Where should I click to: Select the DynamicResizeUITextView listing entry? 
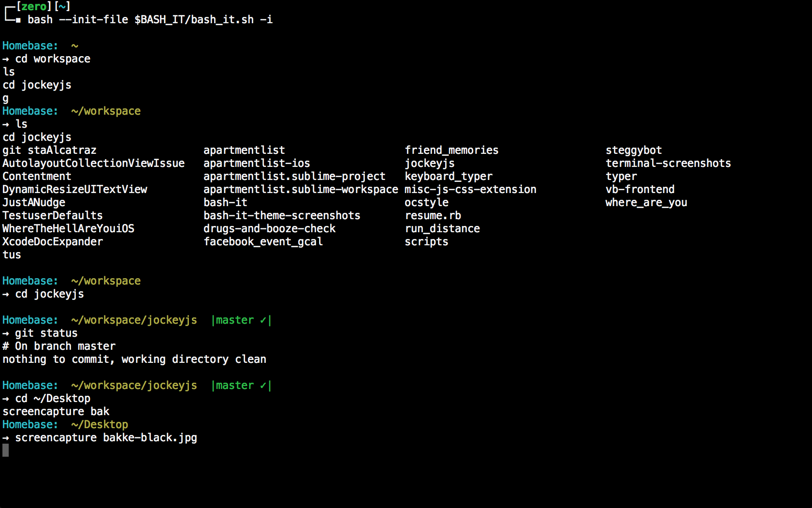[x=75, y=189]
